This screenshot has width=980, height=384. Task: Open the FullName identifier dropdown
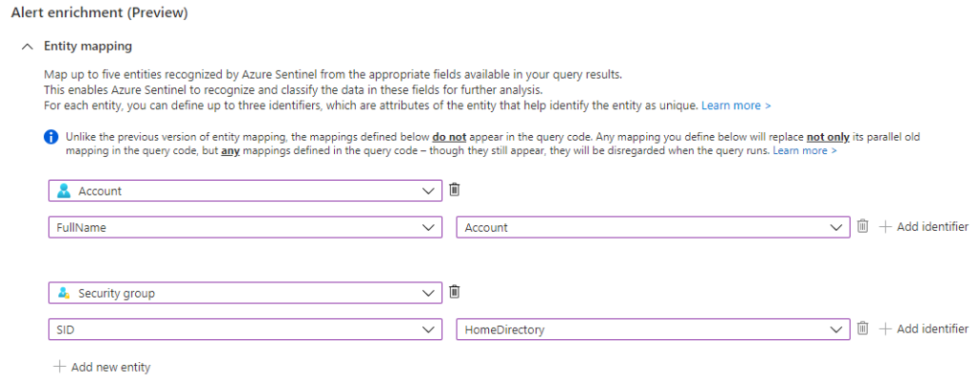(245, 227)
